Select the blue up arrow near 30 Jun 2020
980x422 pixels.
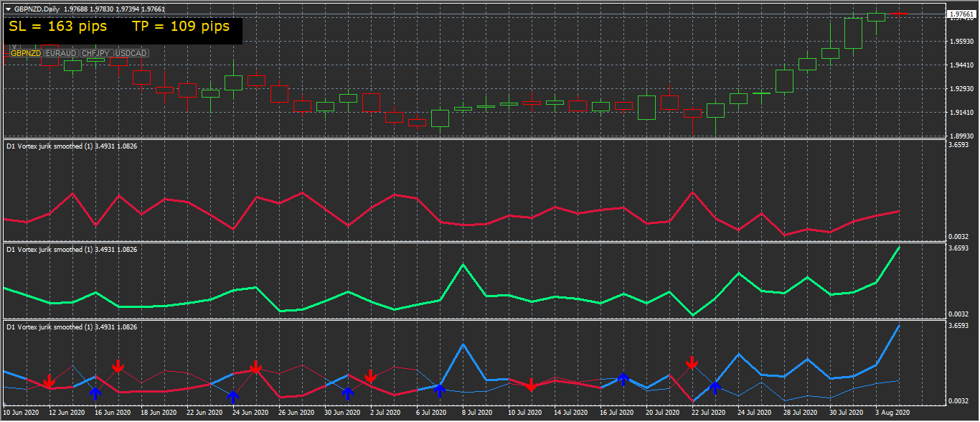pyautogui.click(x=348, y=393)
